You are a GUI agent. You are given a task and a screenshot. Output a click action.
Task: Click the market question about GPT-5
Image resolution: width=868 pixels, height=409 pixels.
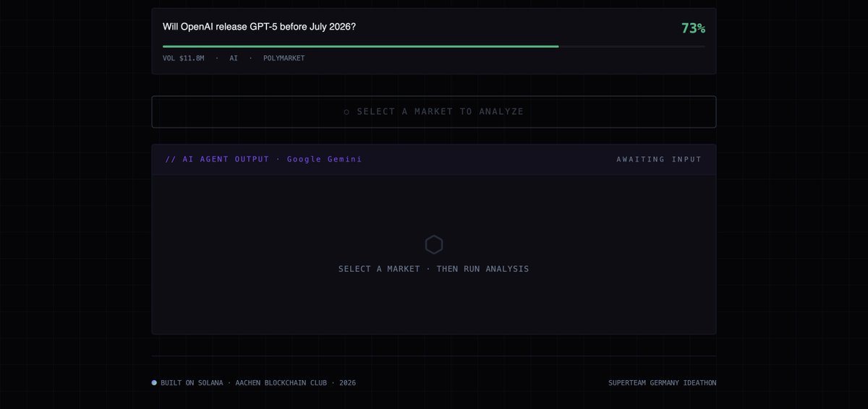point(259,27)
